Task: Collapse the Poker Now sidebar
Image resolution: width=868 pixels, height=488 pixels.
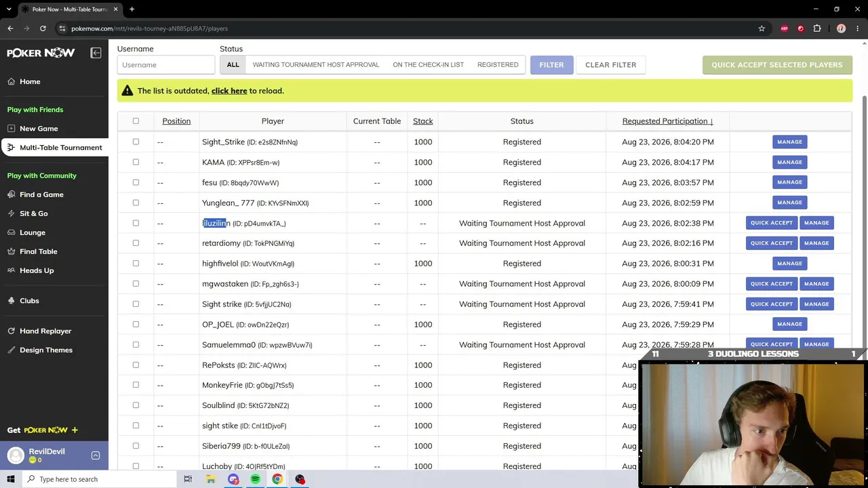Action: pos(96,53)
